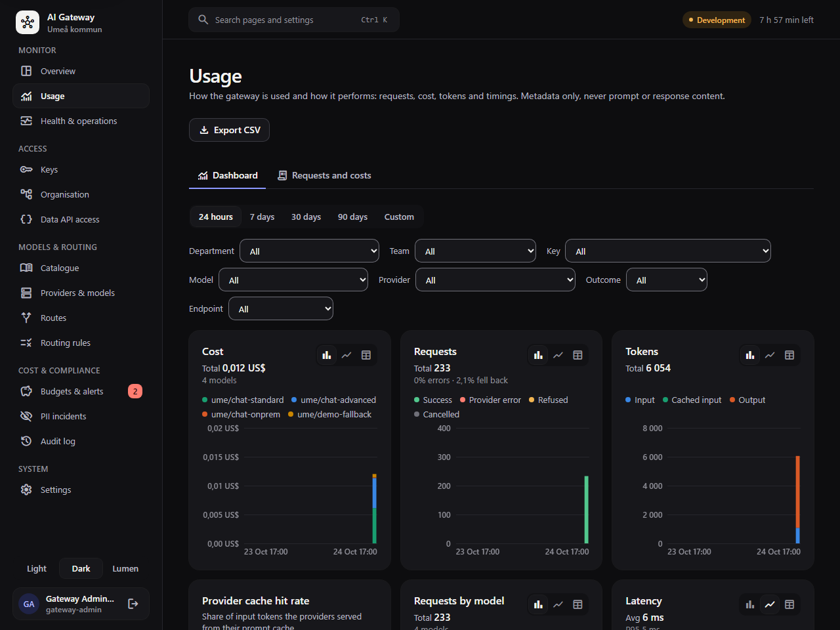Switch Cost card to bar chart view
Viewport: 840px width, 630px height.
pos(327,355)
